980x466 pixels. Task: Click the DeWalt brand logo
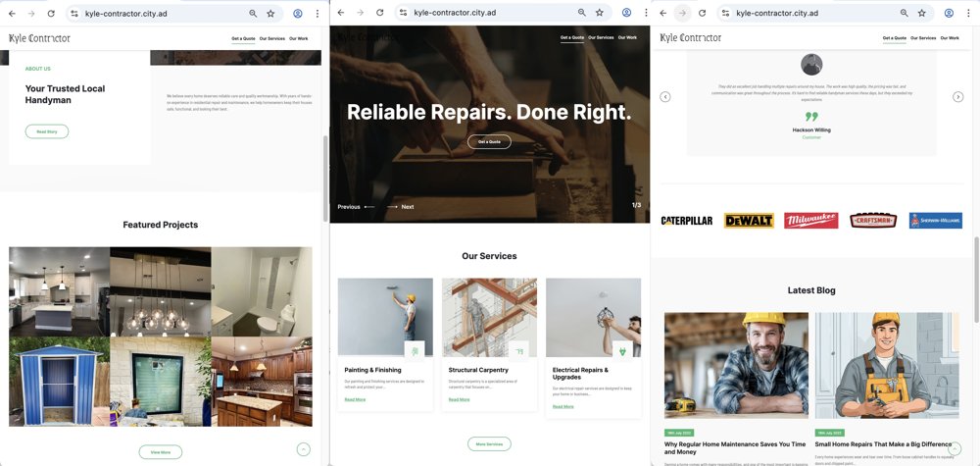click(x=749, y=221)
